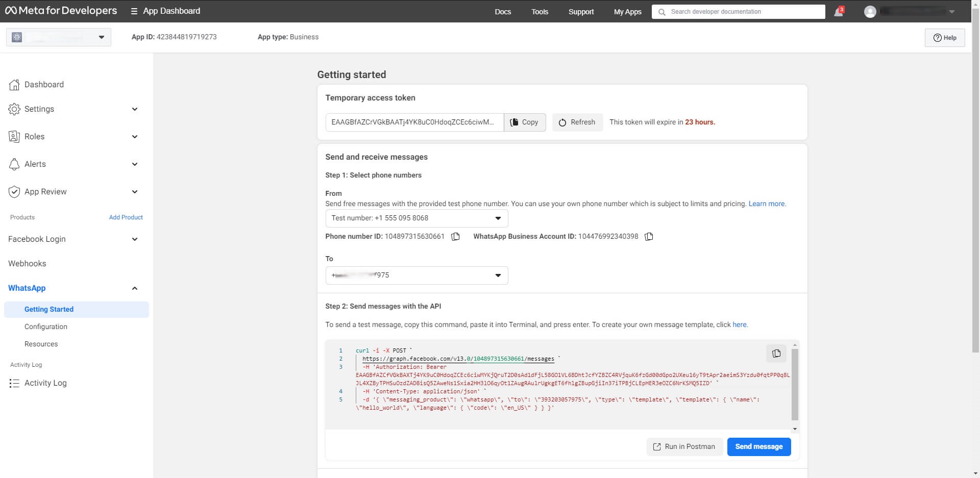Click the Activity Log list icon
The width and height of the screenshot is (980, 478).
click(14, 383)
